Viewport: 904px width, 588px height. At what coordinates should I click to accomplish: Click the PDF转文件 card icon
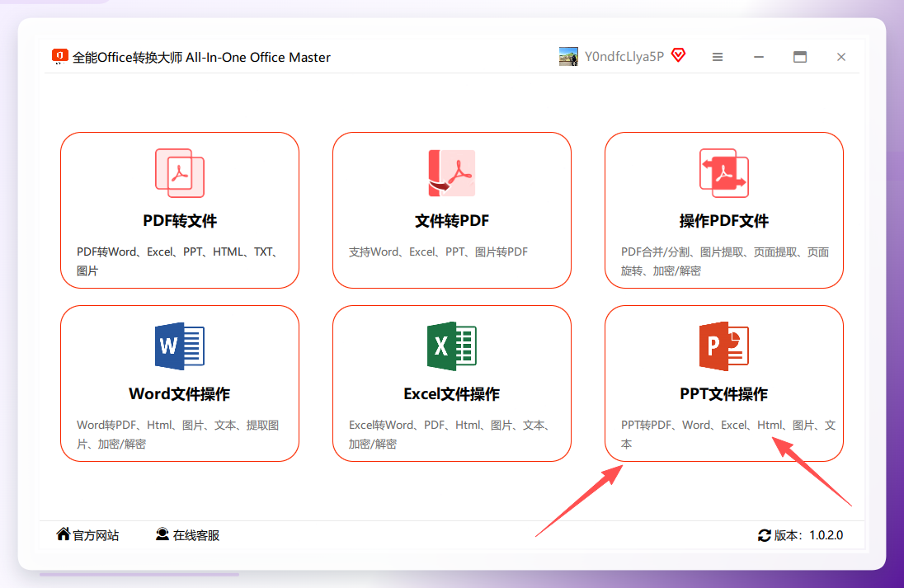[180, 173]
